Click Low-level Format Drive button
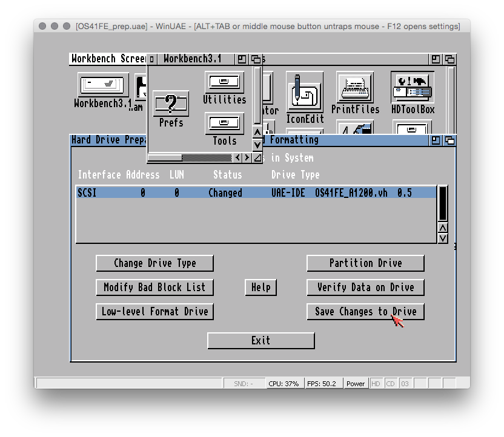504x437 pixels. click(x=154, y=312)
